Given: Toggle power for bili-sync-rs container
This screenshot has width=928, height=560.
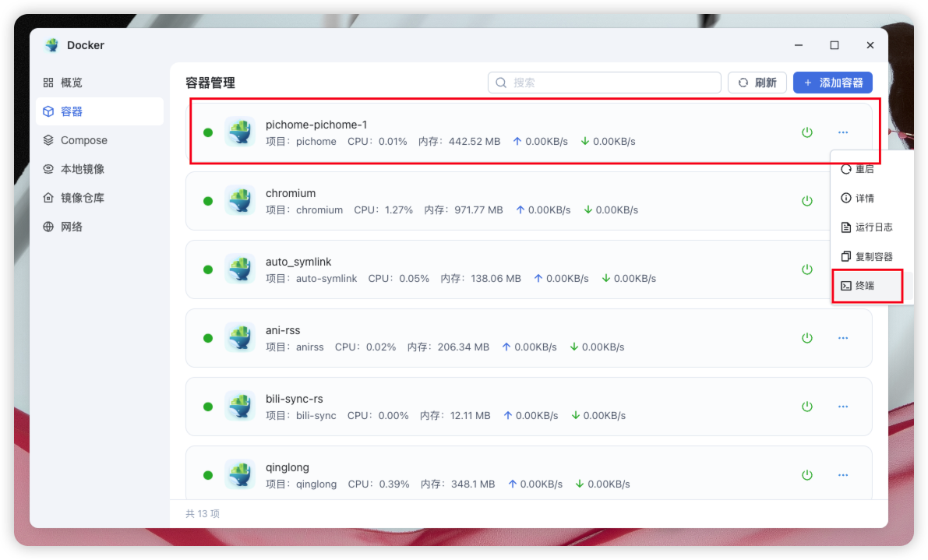Looking at the screenshot, I should tap(806, 407).
